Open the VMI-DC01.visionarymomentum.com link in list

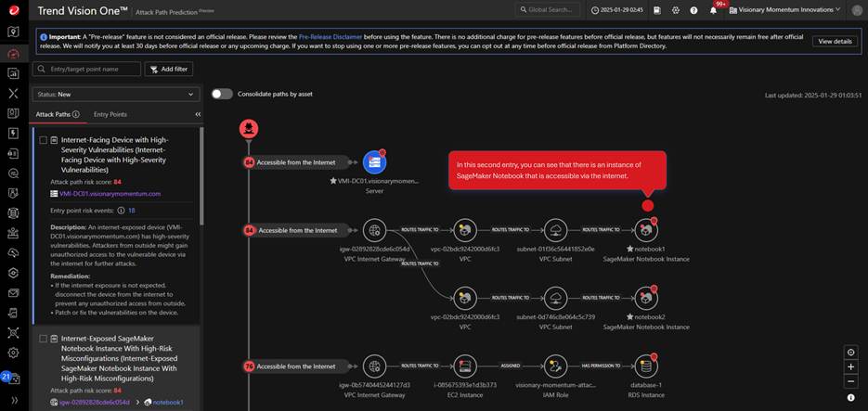[110, 194]
